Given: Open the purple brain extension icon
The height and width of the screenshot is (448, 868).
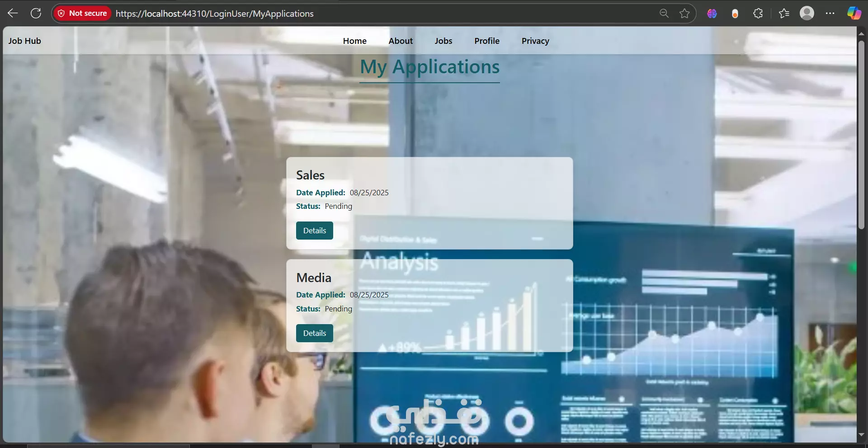Looking at the screenshot, I should click(x=712, y=14).
